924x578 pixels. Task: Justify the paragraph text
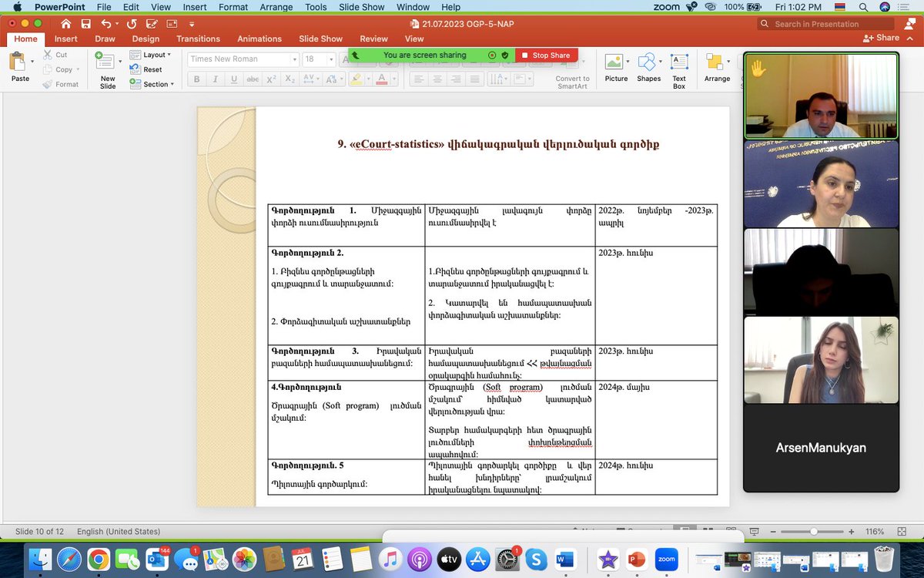[x=474, y=79]
